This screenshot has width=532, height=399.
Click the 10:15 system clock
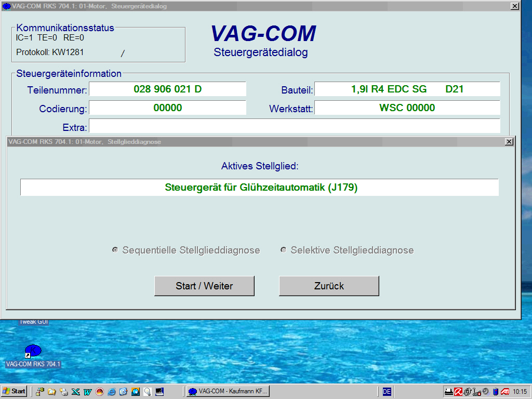tap(520, 392)
